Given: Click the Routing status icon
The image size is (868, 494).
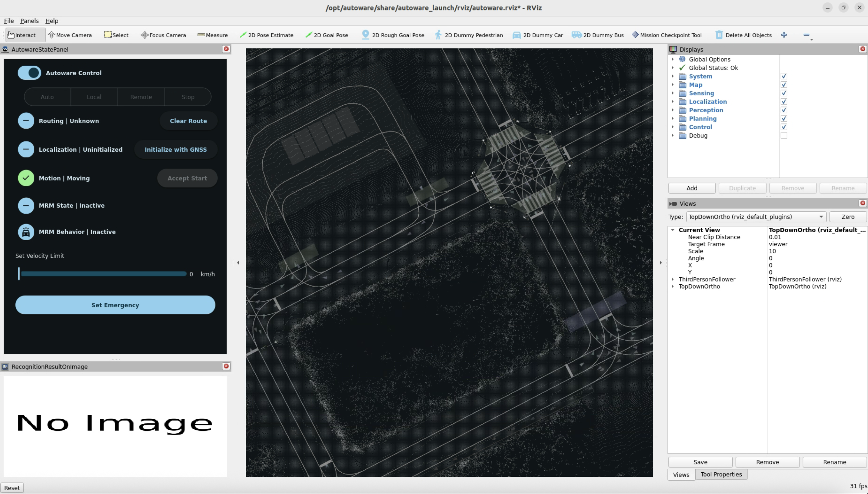Looking at the screenshot, I should click(26, 121).
